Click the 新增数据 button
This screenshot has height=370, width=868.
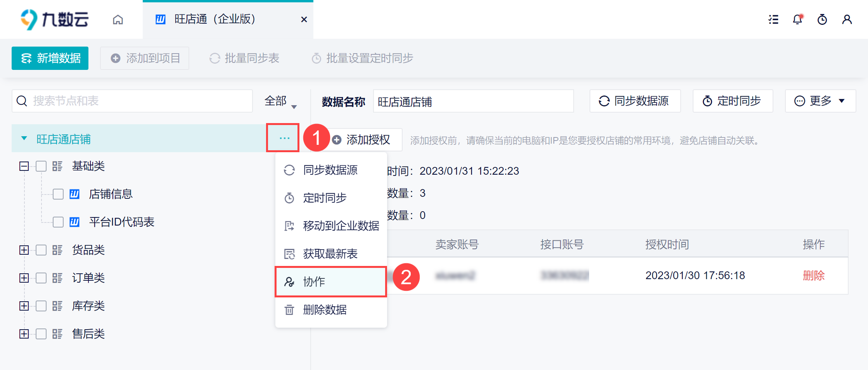tap(50, 58)
